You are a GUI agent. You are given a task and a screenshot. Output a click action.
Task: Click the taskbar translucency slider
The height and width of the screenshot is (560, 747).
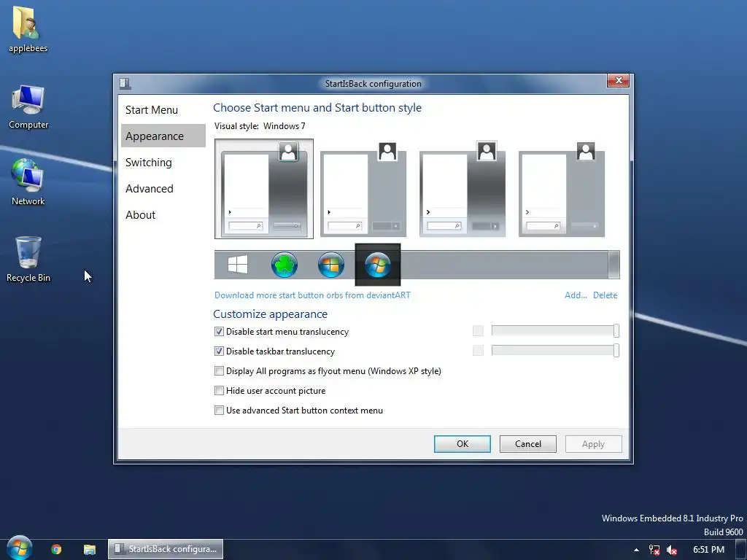(x=555, y=351)
